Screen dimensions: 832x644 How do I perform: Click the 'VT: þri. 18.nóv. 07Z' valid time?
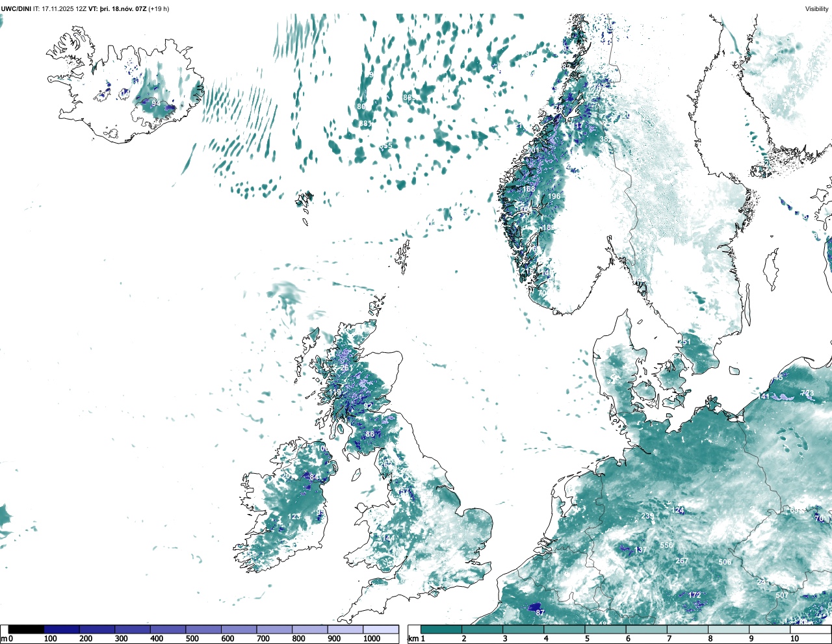click(118, 9)
